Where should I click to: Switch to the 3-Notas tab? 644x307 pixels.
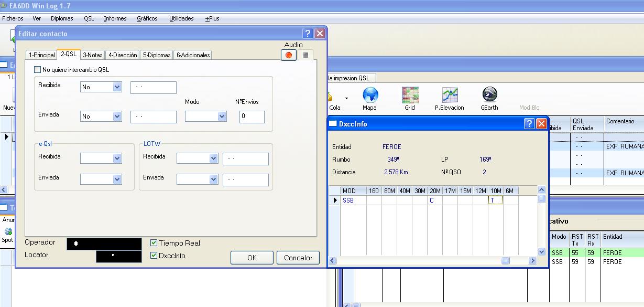coord(93,54)
